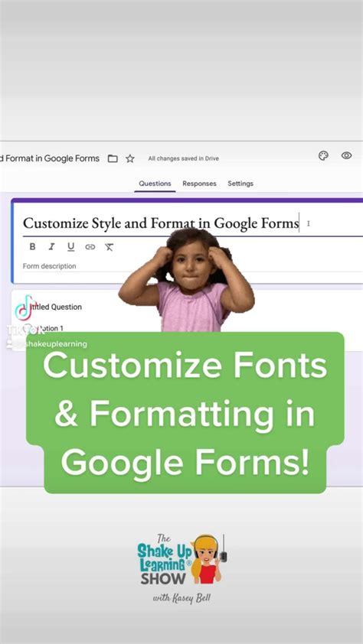The height and width of the screenshot is (644, 363).
Task: Edit the form title field
Action: click(x=193, y=223)
